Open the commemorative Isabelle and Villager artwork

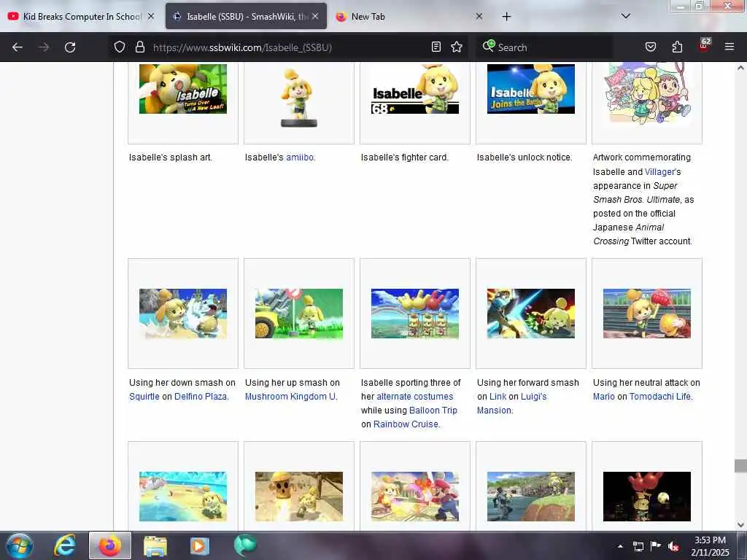(x=647, y=93)
